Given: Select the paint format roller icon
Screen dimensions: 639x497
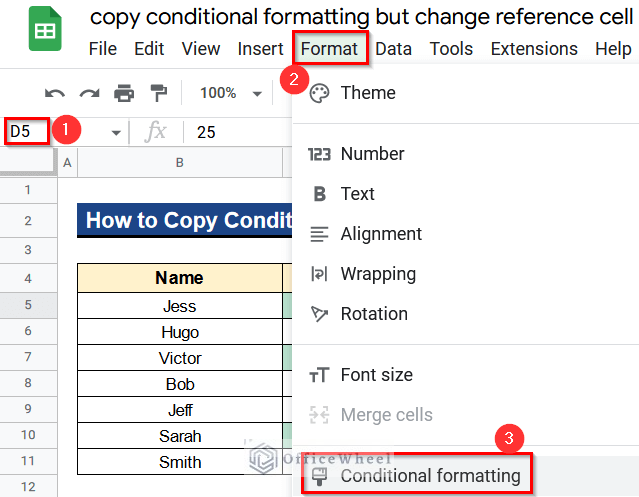Looking at the screenshot, I should pos(159,93).
